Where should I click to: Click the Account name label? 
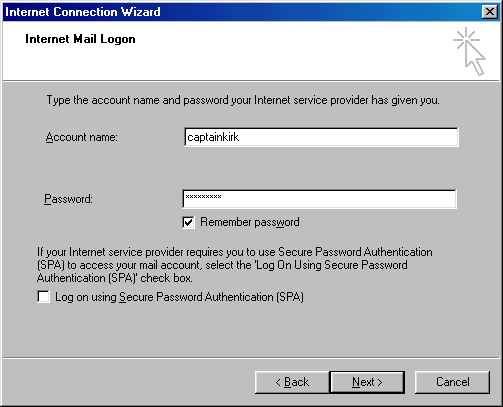[82, 137]
